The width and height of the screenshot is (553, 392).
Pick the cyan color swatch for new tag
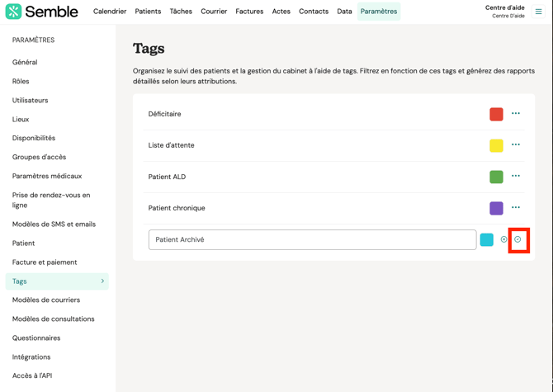click(487, 239)
